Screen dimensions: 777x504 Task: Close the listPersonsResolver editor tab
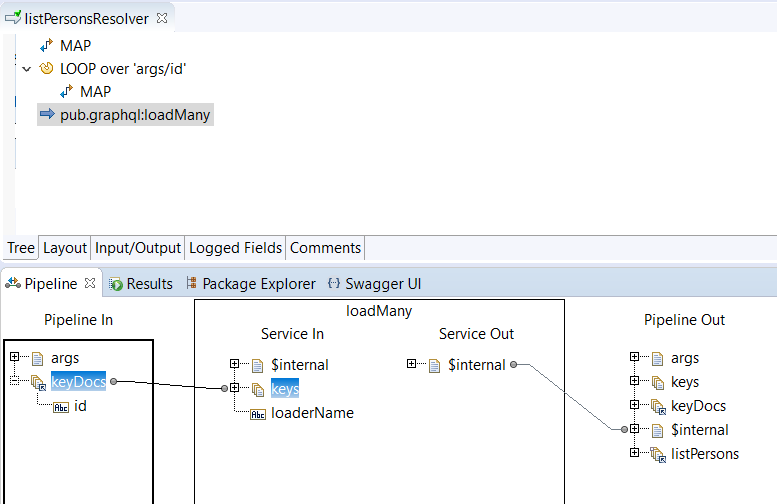pyautogui.click(x=162, y=17)
